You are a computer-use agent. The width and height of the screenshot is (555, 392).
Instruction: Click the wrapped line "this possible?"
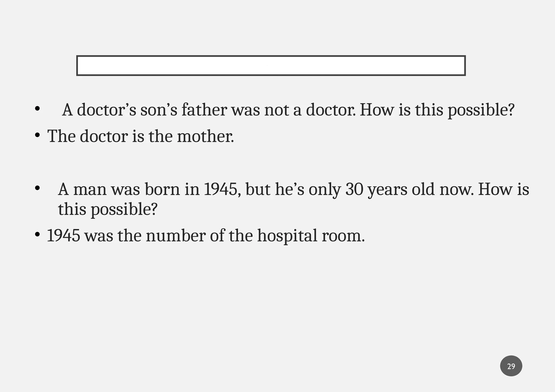pyautogui.click(x=108, y=209)
